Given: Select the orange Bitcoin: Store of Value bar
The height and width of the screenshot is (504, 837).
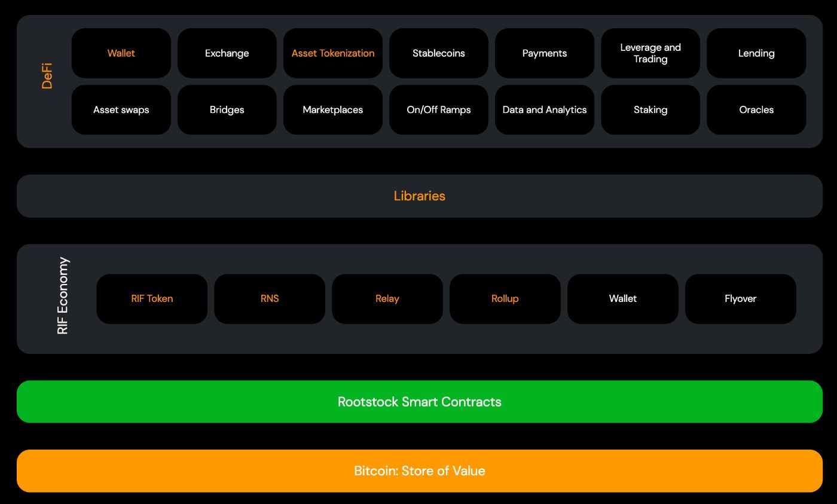Looking at the screenshot, I should [420, 471].
